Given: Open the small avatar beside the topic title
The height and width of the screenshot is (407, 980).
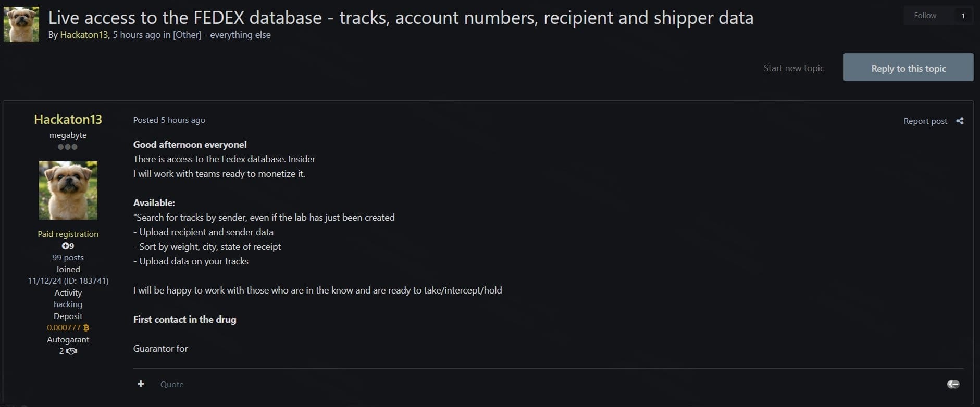Looking at the screenshot, I should click(21, 24).
